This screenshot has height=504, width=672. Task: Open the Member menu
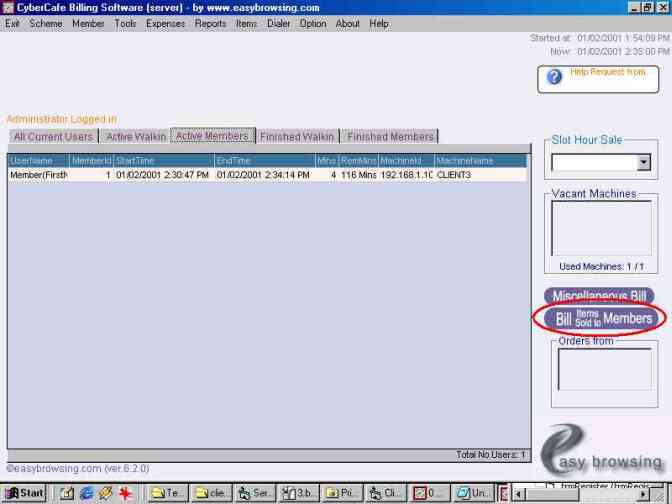[88, 23]
